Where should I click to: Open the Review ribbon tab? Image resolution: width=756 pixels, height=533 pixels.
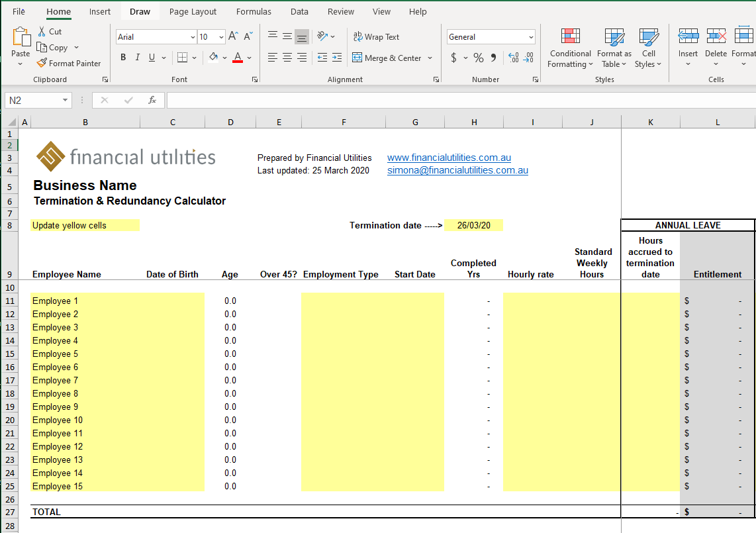coord(340,11)
